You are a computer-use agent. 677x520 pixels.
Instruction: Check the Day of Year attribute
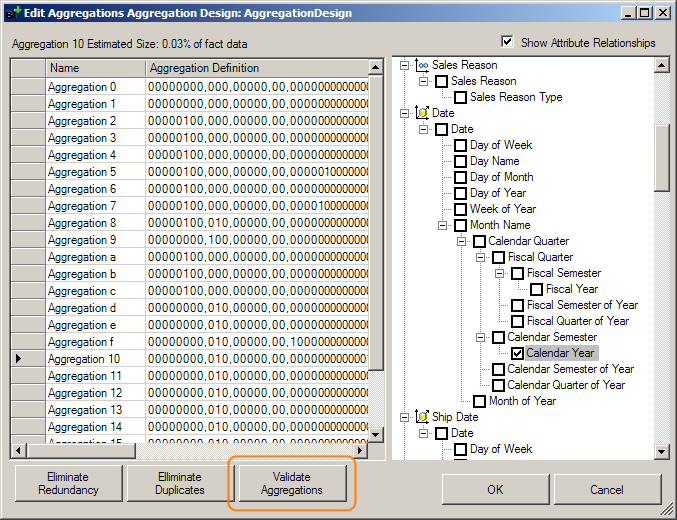(460, 193)
